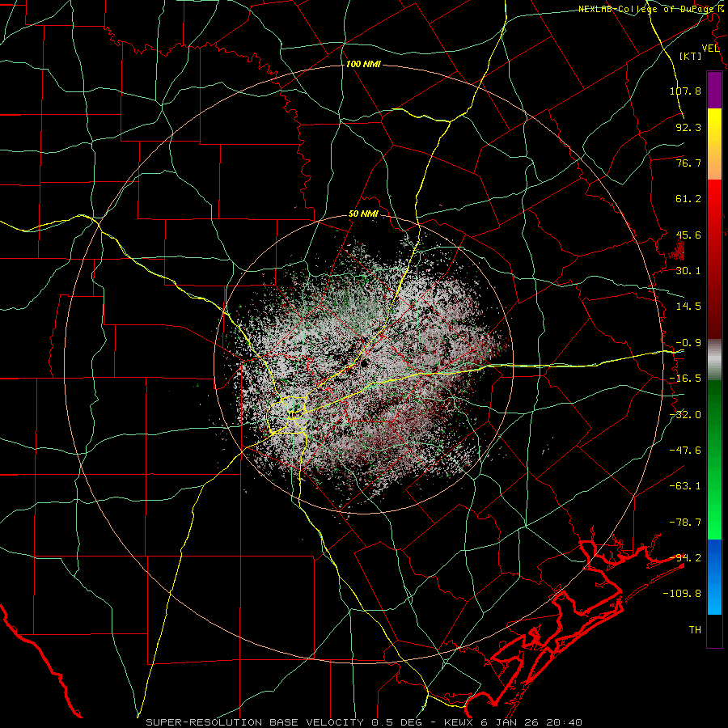This screenshot has height=728, width=728.
Task: Select the 107.8 value on velocity scale
Action: (x=685, y=91)
